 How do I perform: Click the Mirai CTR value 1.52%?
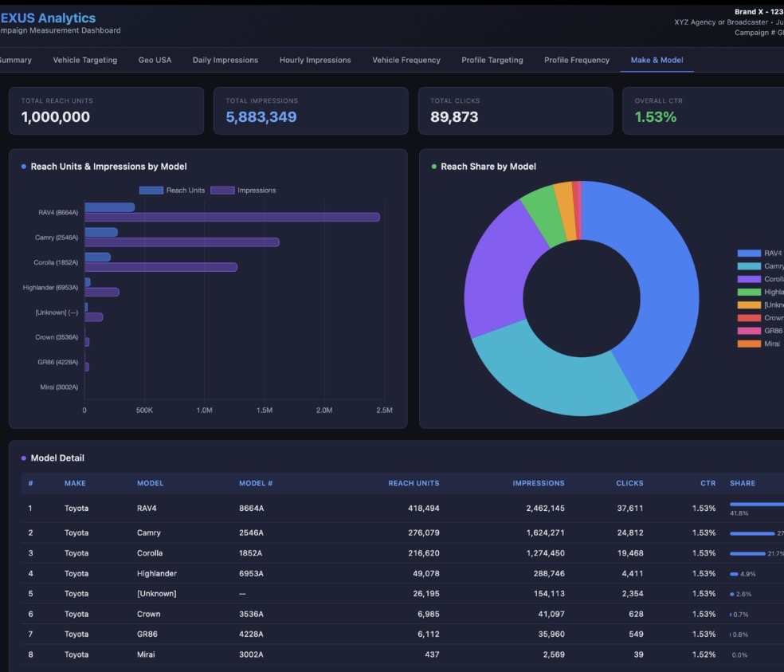tap(704, 654)
